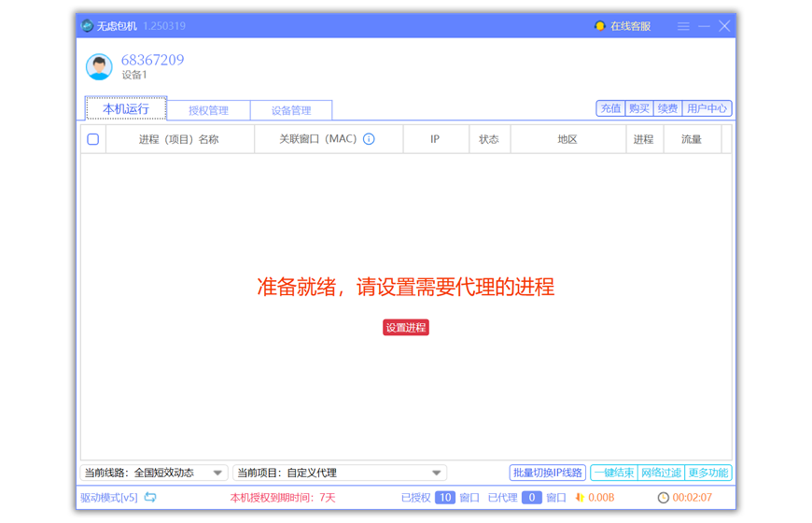Screen dimensions: 812x523
Task: Click the app logo in title bar
Action: tap(88, 26)
